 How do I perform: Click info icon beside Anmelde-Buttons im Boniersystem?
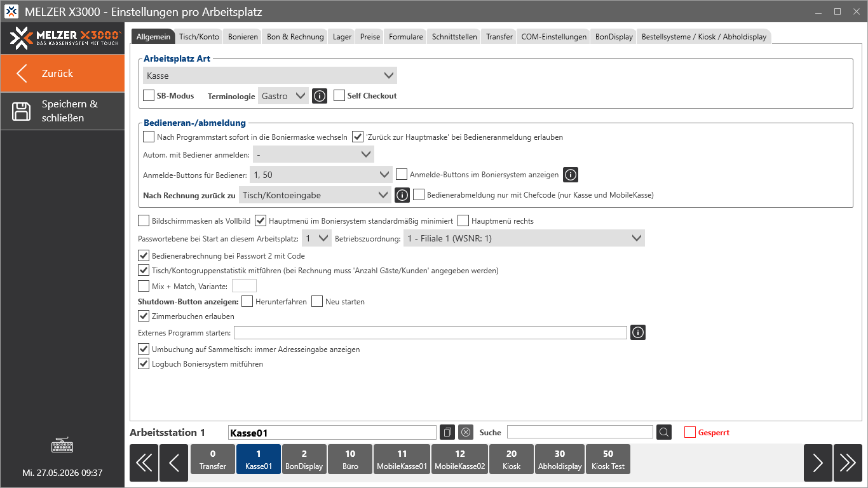click(x=571, y=175)
